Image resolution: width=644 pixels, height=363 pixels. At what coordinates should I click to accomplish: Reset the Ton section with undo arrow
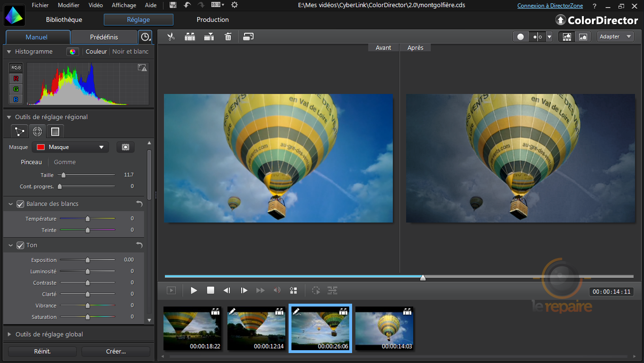coord(139,245)
